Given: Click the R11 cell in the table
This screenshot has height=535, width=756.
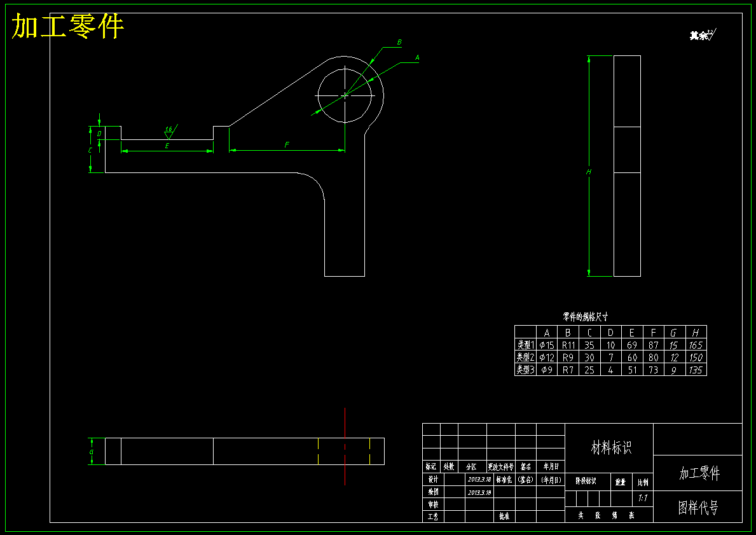Looking at the screenshot, I should pyautogui.click(x=568, y=345).
